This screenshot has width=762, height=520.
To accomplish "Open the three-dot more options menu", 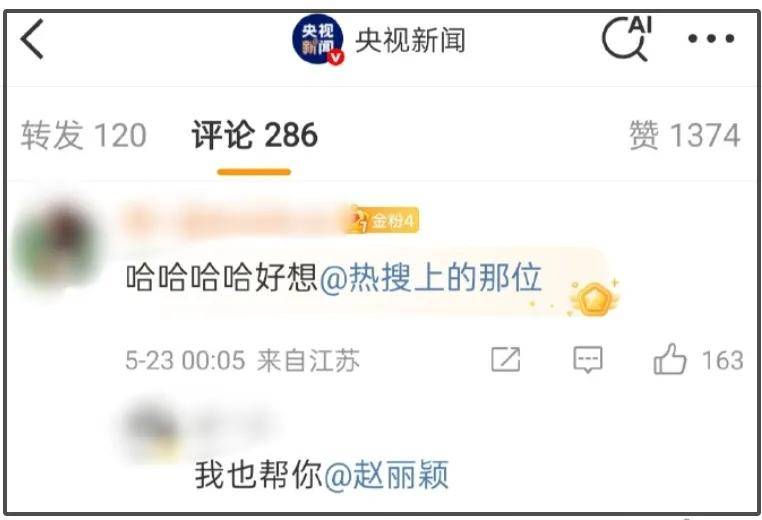I will click(x=711, y=38).
